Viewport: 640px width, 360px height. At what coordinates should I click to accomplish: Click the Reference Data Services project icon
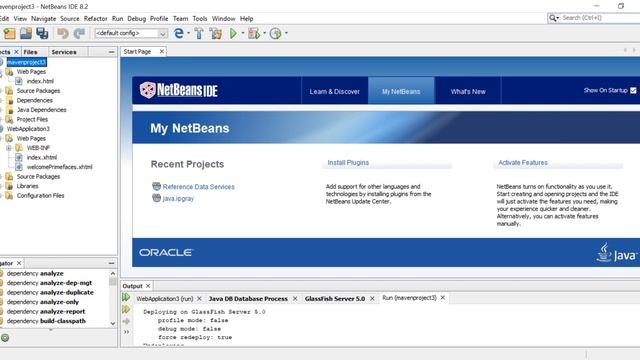click(x=156, y=187)
